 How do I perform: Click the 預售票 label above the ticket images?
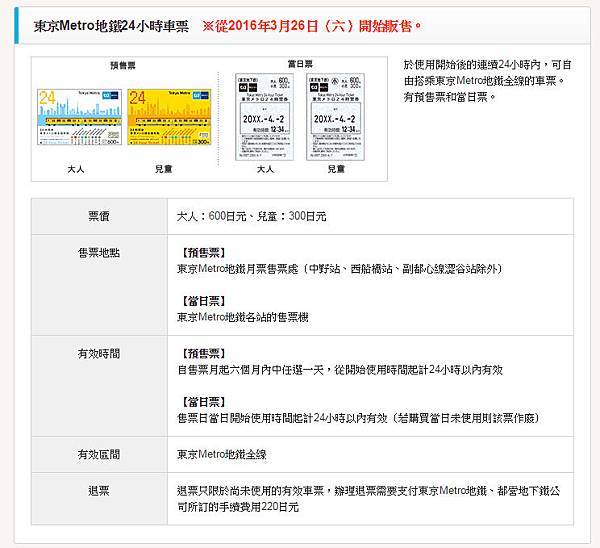[x=123, y=66]
